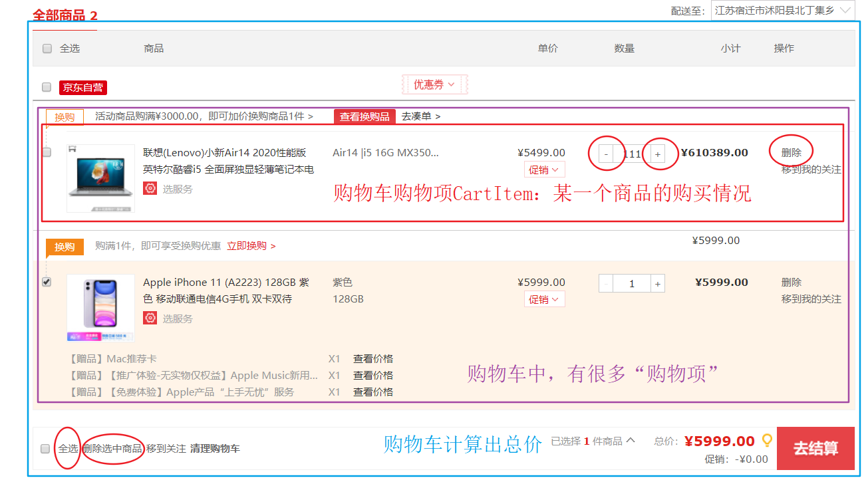The height and width of the screenshot is (486, 868).
Task: Click the 去结算 checkout button
Action: coord(815,448)
